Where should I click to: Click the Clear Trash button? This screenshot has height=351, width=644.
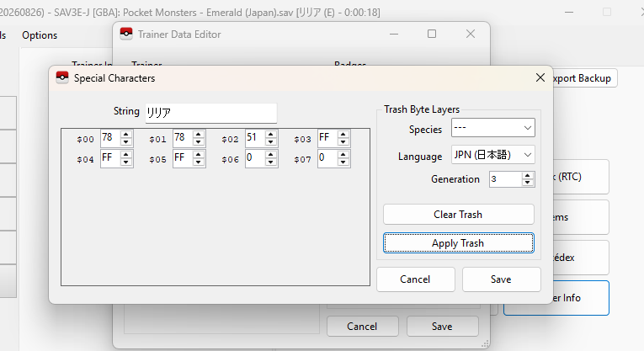point(458,215)
